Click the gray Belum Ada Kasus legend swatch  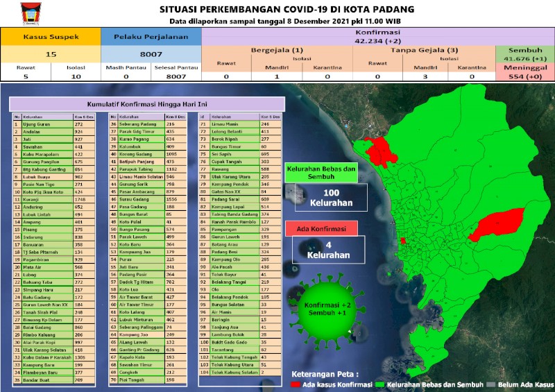click(x=490, y=384)
